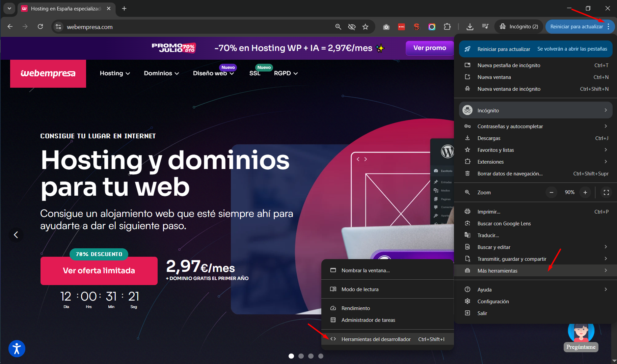Reload the webempresa page
The width and height of the screenshot is (617, 364).
point(40,27)
